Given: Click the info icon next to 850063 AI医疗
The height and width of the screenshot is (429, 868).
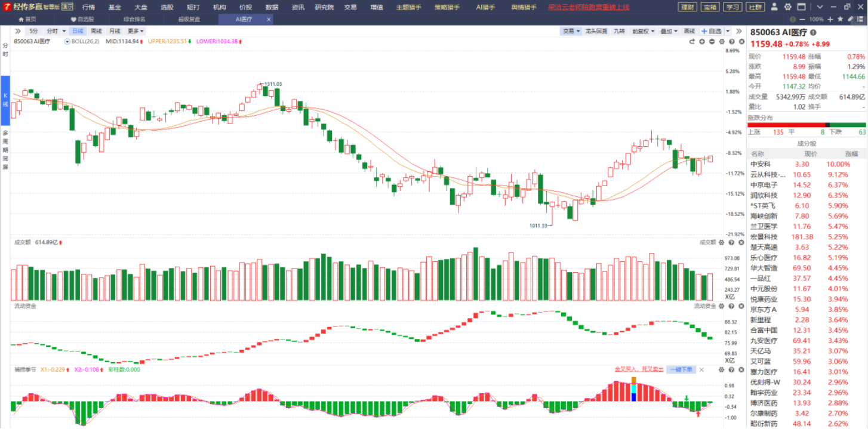Looking at the screenshot, I should tap(813, 33).
